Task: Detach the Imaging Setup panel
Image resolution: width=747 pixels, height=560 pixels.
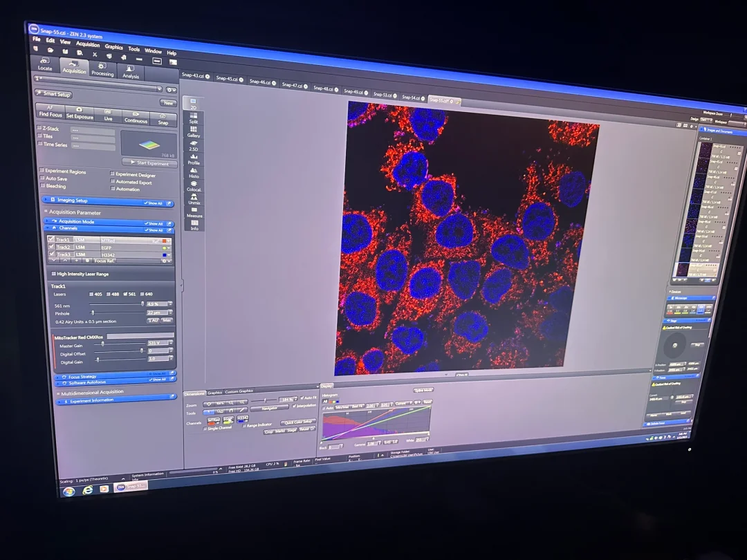Action: click(169, 203)
